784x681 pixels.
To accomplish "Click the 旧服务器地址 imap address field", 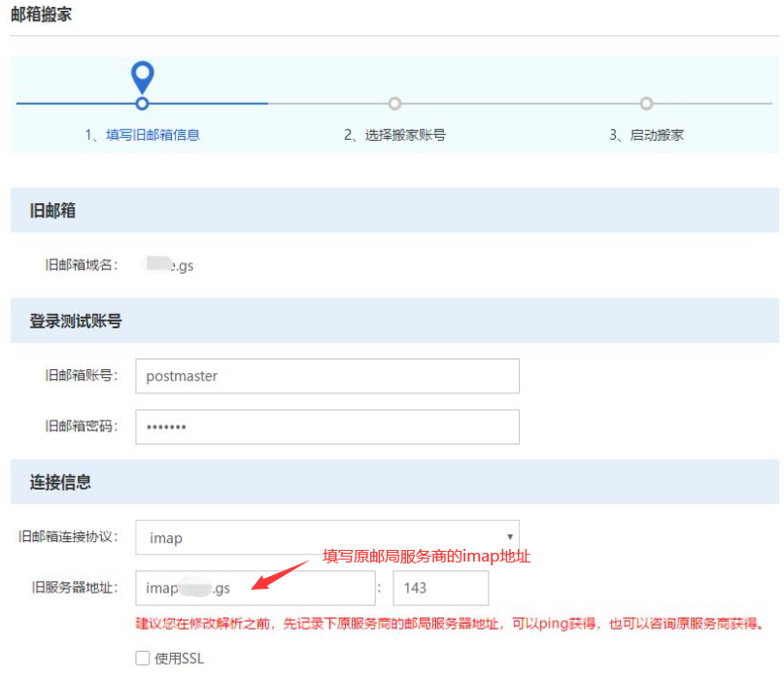I will click(255, 588).
